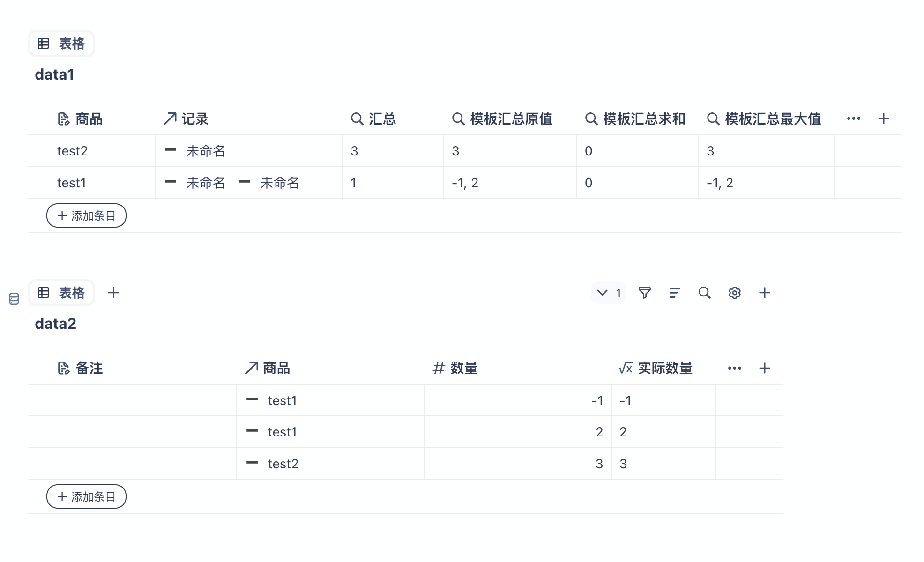Switch to the 表格 view tab of data1
Viewport: 924px width, 562px height.
click(61, 43)
